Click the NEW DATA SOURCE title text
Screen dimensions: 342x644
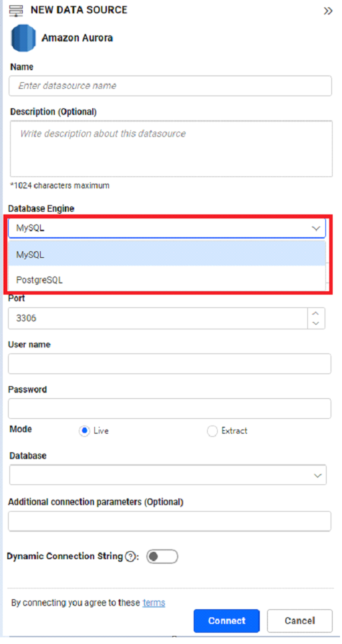tap(79, 10)
